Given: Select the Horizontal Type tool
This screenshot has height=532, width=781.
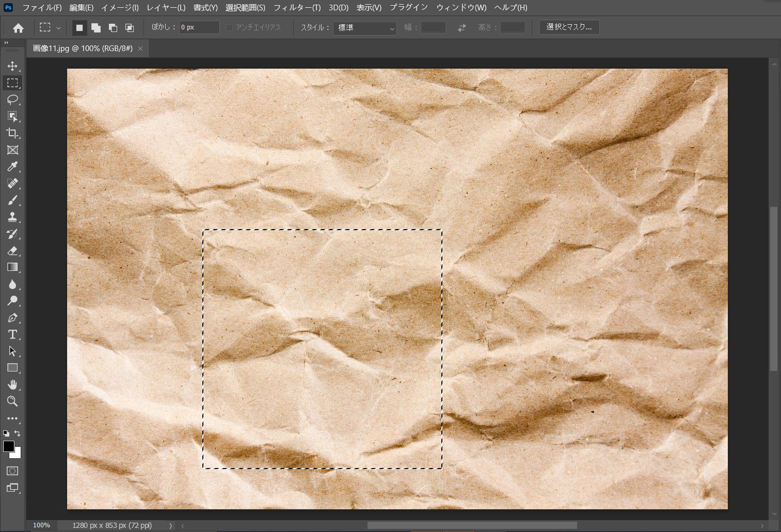Looking at the screenshot, I should (12, 334).
